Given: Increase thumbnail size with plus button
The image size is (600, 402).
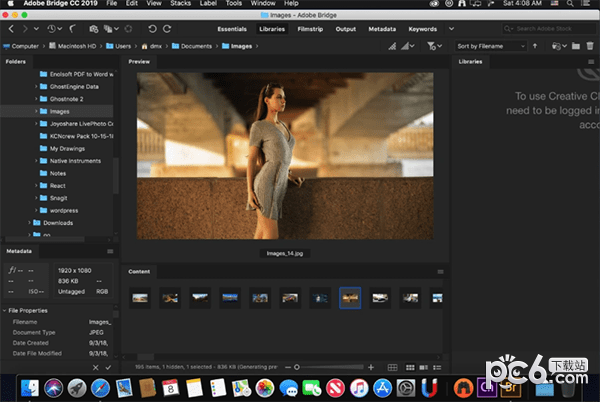Looking at the screenshot, I should pyautogui.click(x=371, y=367).
